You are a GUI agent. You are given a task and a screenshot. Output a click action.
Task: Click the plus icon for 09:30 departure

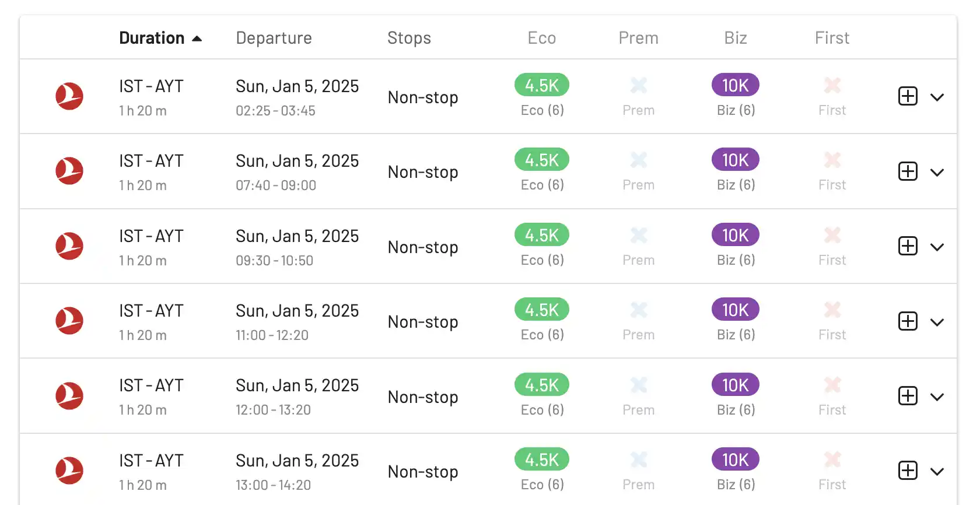(x=908, y=246)
